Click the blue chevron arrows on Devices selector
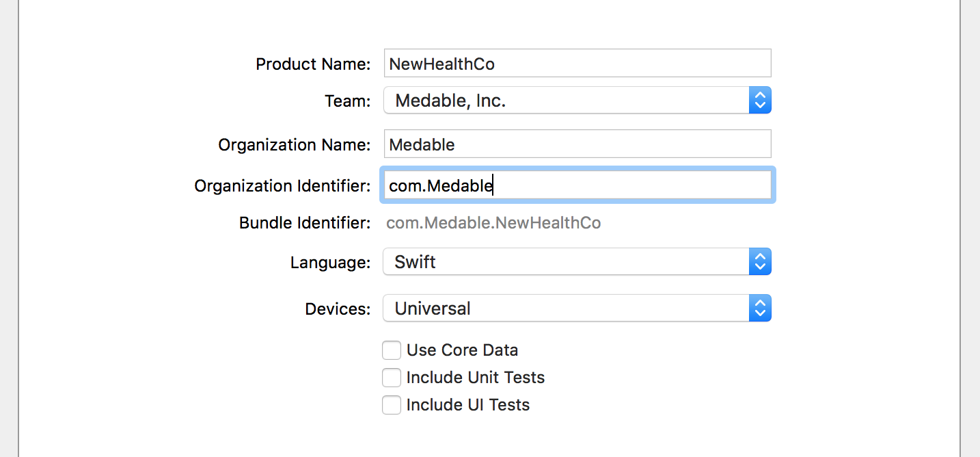The height and width of the screenshot is (457, 980). pyautogui.click(x=760, y=309)
